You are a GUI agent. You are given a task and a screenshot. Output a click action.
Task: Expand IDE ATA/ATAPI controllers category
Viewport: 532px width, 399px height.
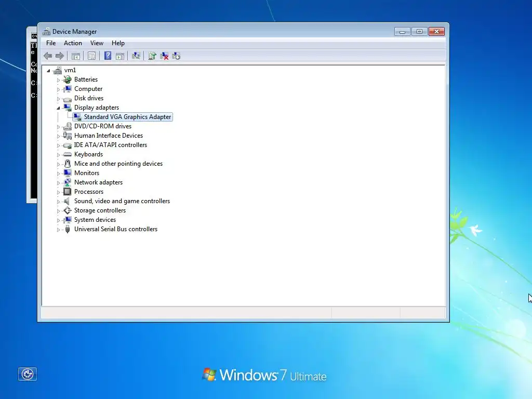pyautogui.click(x=58, y=145)
